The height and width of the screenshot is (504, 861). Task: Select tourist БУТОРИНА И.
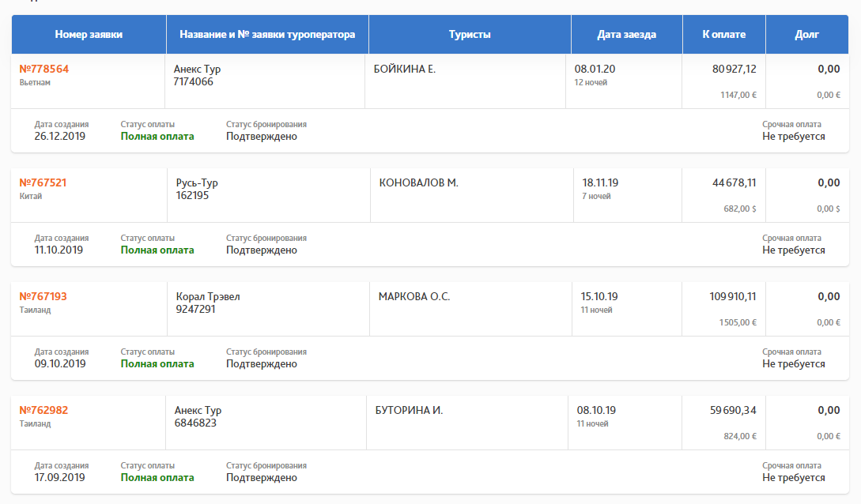(409, 410)
